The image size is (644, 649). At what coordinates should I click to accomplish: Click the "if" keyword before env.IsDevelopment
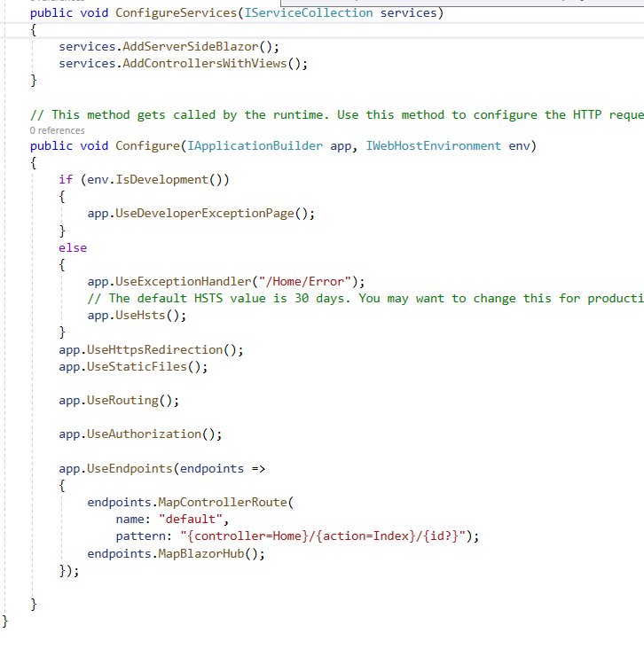[66, 180]
